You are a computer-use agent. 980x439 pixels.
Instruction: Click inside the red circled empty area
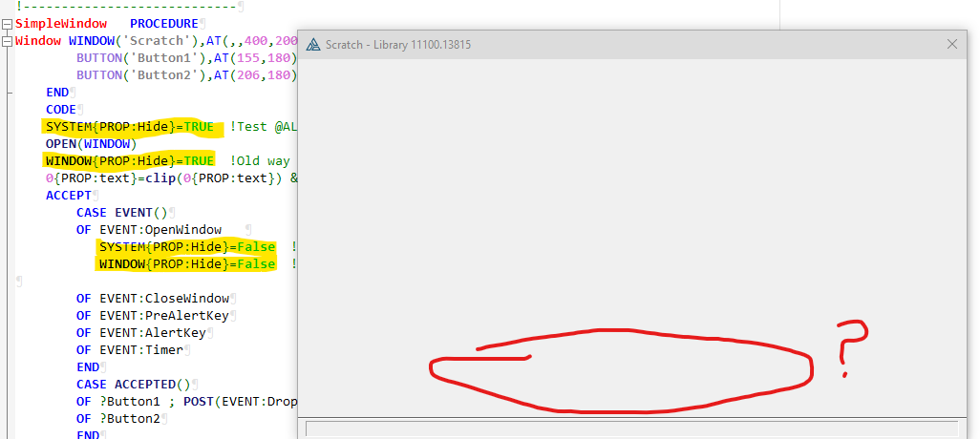pyautogui.click(x=621, y=372)
